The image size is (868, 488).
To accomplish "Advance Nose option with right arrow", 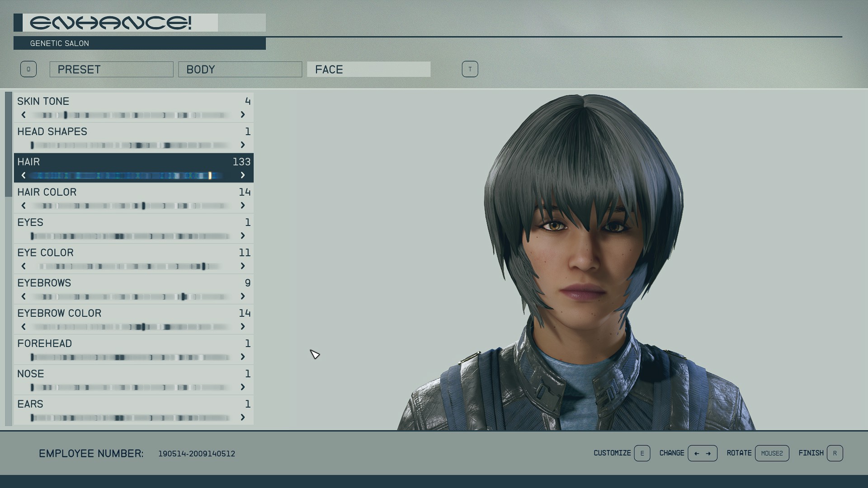I will [243, 387].
